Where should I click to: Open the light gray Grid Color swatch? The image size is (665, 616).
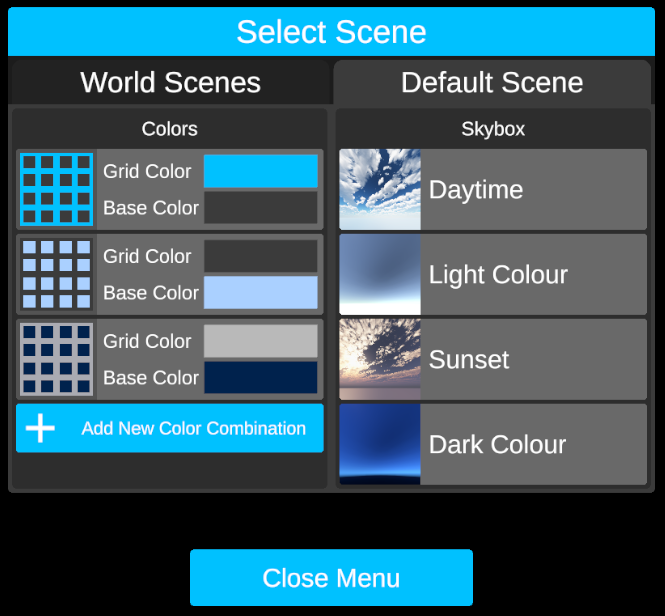261,341
